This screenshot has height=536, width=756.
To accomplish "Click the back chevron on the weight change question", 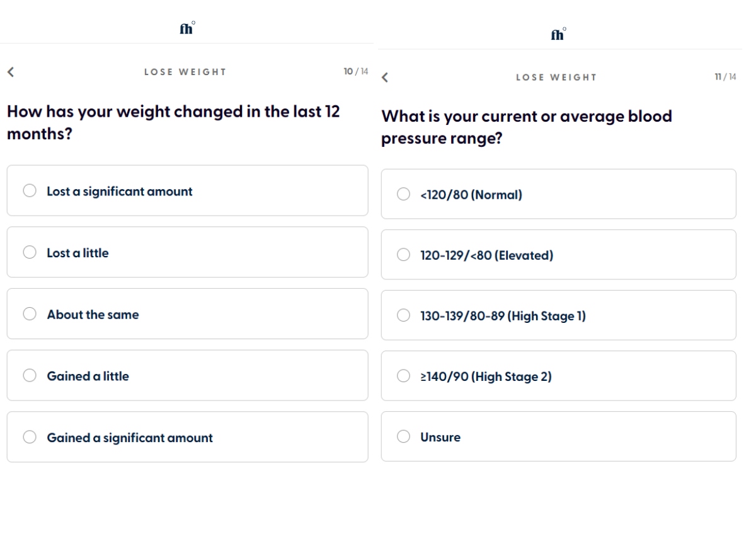I will [10, 72].
